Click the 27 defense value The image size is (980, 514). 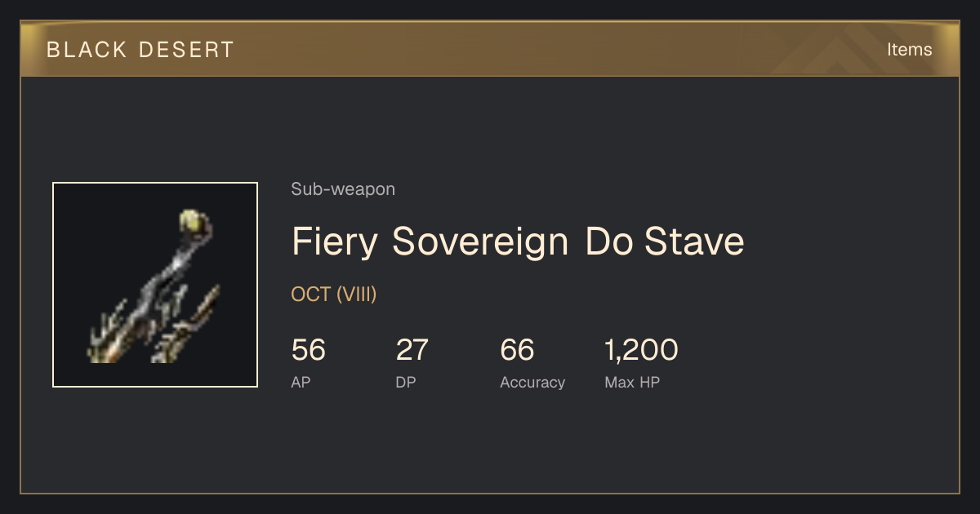(x=412, y=350)
